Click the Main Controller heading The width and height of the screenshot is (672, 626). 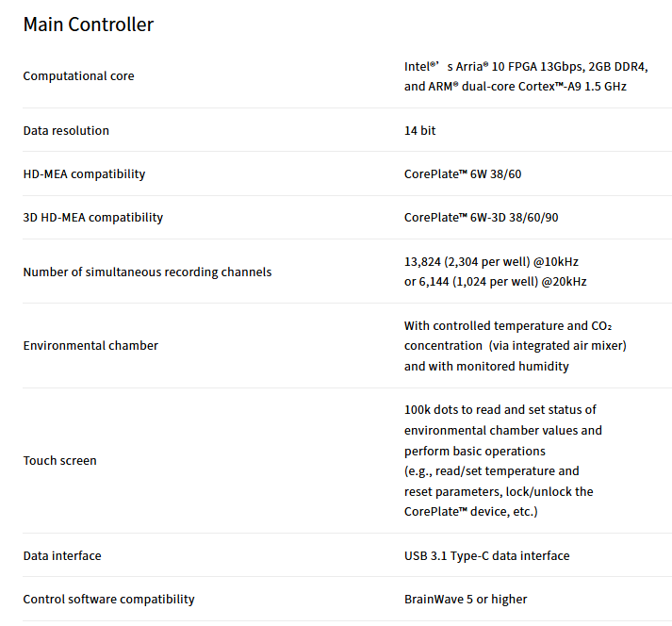(89, 25)
